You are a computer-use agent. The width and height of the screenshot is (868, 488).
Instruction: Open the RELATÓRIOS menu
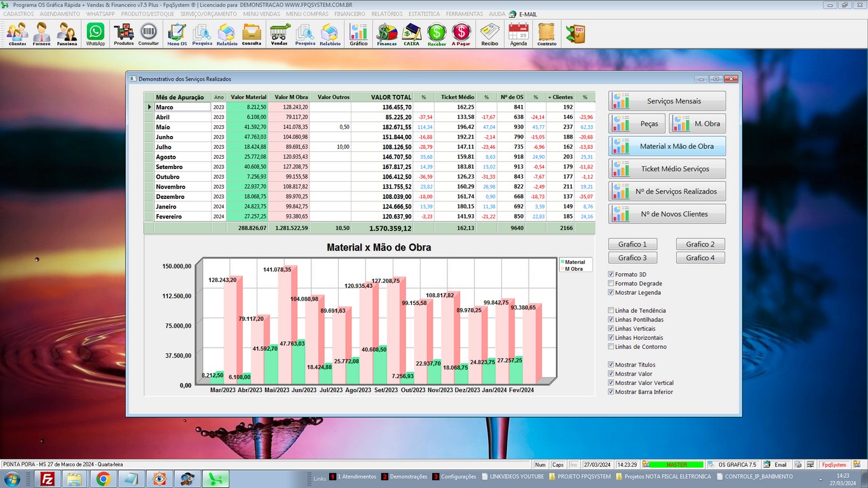387,14
